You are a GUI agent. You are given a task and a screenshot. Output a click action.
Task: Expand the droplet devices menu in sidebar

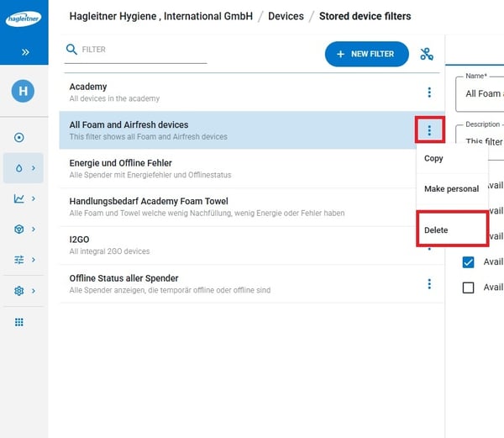(24, 168)
